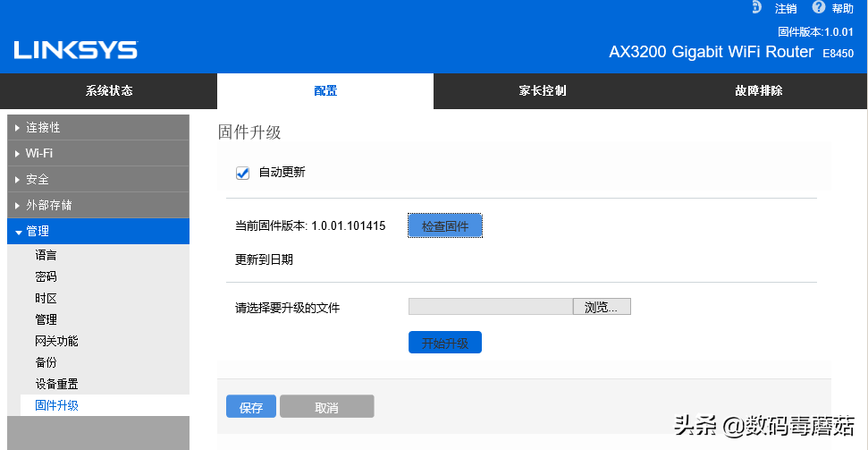Viewport: 868px width, 450px height.
Task: Click the 开始升级 button
Action: pos(445,343)
